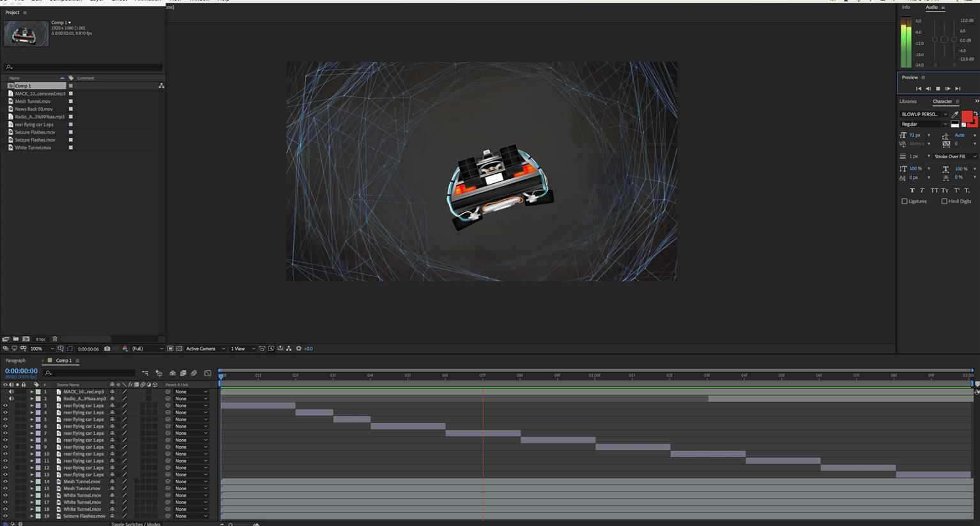980x526 pixels.
Task: Mute audio of layer 2 Radio mp3
Action: pyautogui.click(x=11, y=399)
